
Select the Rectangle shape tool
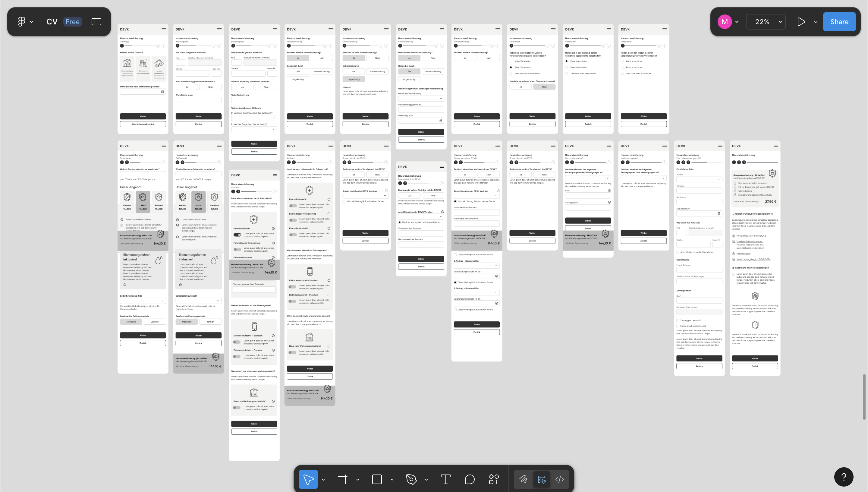click(376, 479)
